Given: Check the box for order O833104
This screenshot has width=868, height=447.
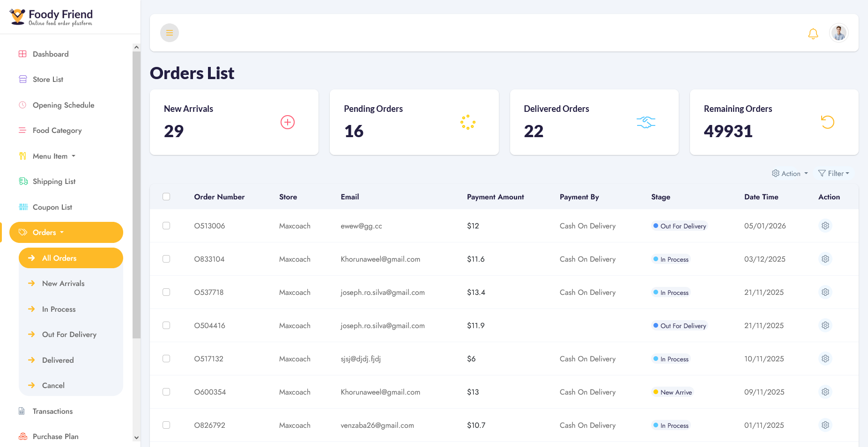Looking at the screenshot, I should click(166, 259).
